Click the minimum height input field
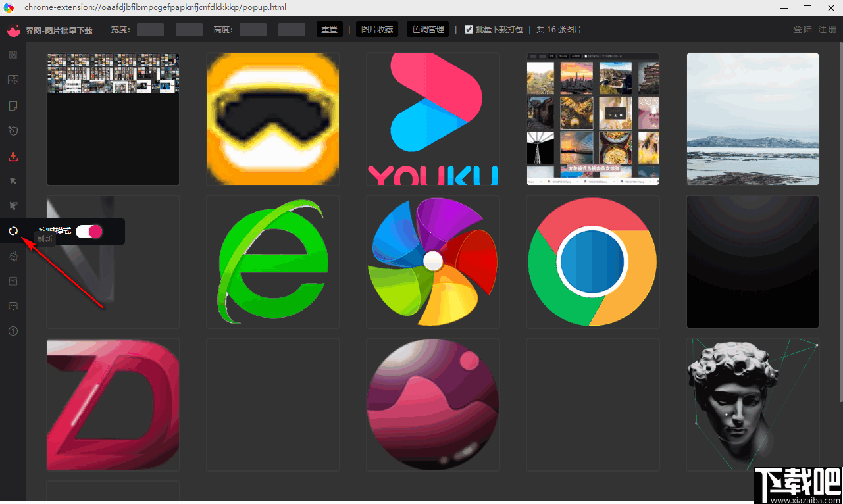The image size is (843, 504). [253, 30]
